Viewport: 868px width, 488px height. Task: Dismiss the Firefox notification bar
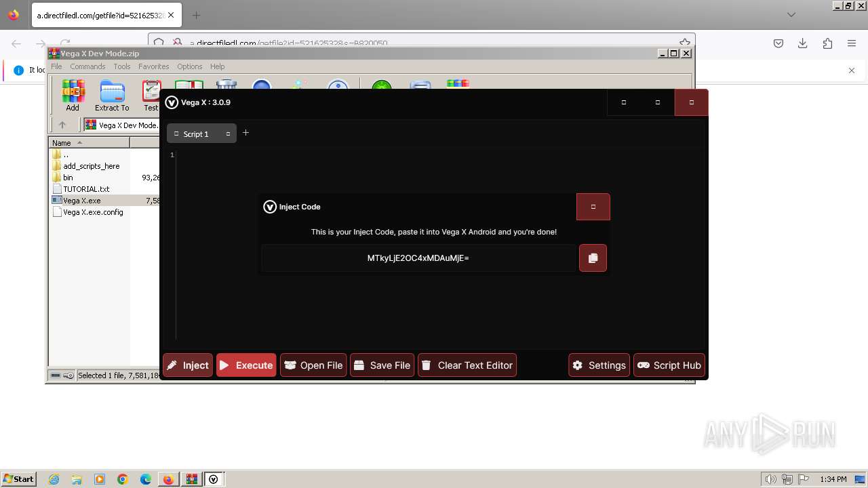(852, 70)
